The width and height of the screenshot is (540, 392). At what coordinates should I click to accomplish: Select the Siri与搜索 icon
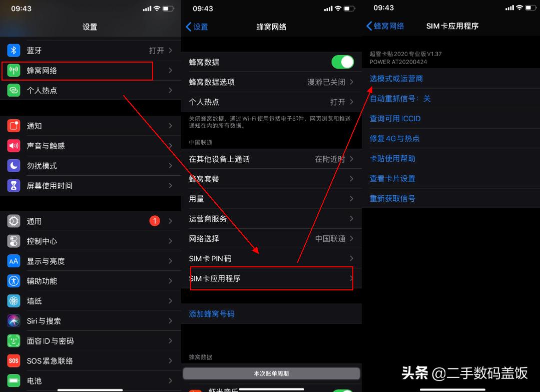point(14,320)
